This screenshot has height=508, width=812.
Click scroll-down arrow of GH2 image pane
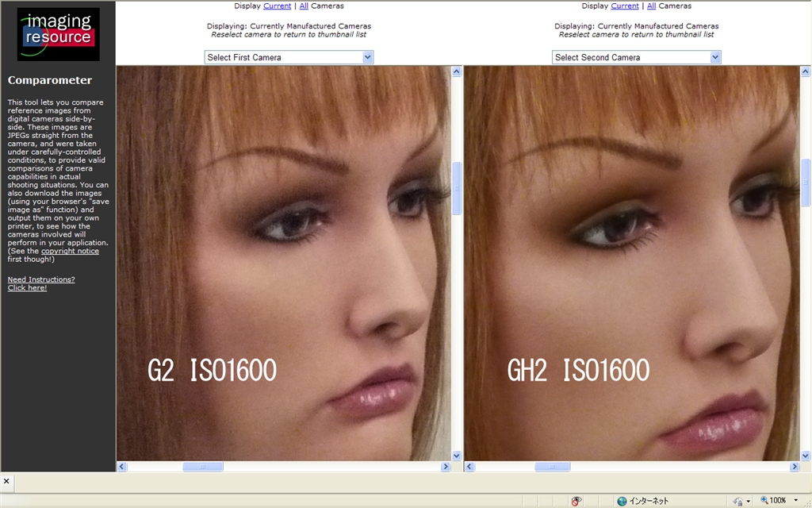[806, 456]
